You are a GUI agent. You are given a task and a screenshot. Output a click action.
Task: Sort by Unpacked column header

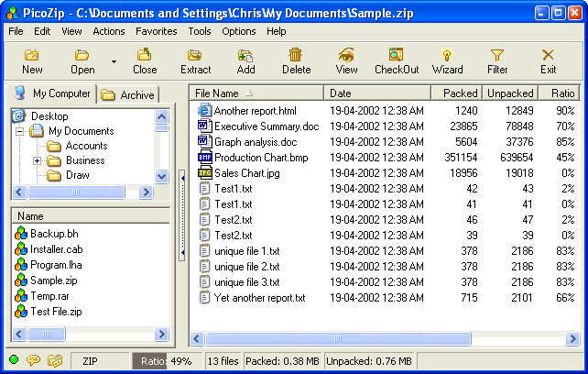point(510,93)
